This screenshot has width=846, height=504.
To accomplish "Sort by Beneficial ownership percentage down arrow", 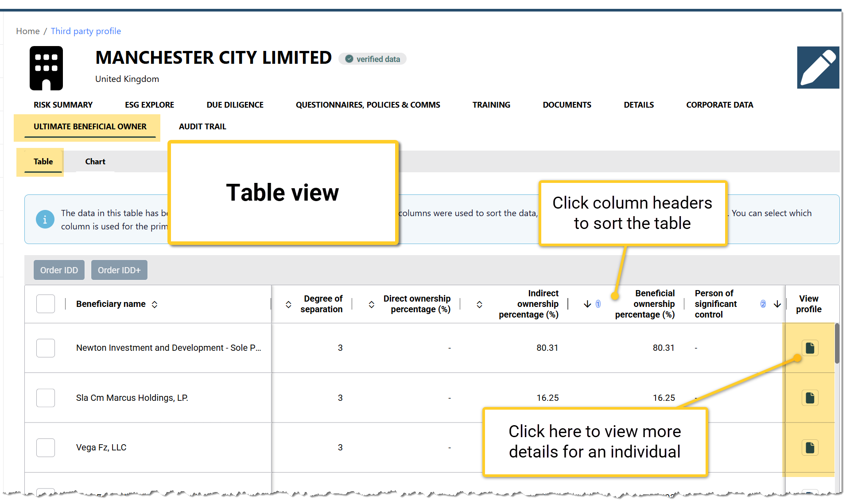I will (587, 304).
